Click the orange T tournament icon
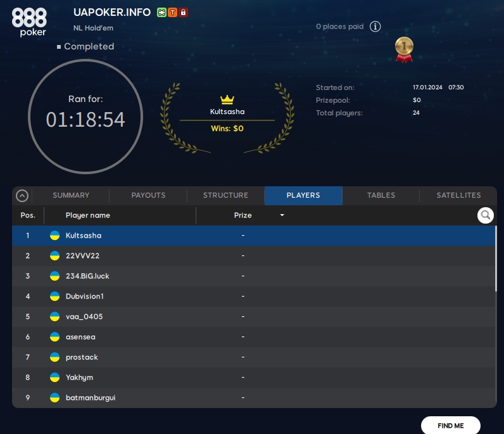This screenshot has height=434, width=504. pyautogui.click(x=173, y=13)
